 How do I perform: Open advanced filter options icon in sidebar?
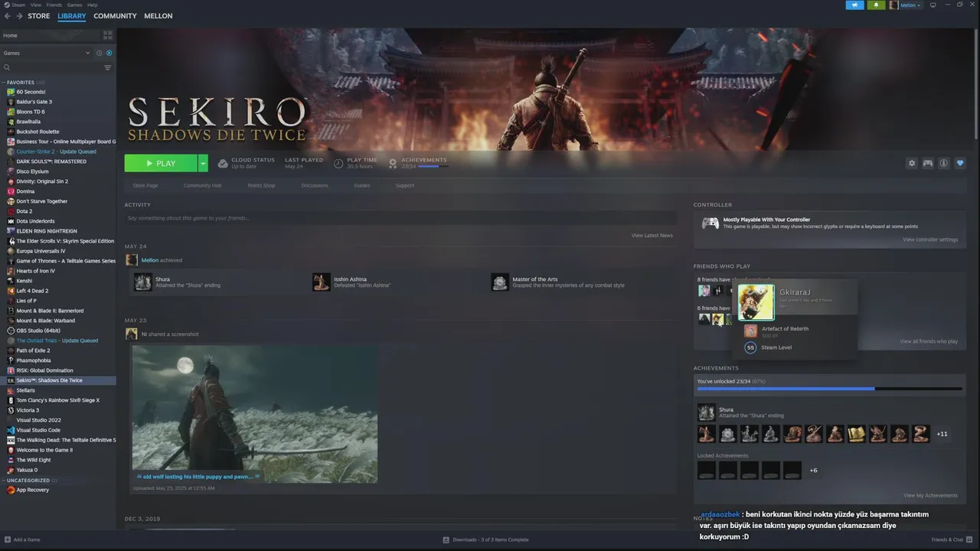(108, 67)
